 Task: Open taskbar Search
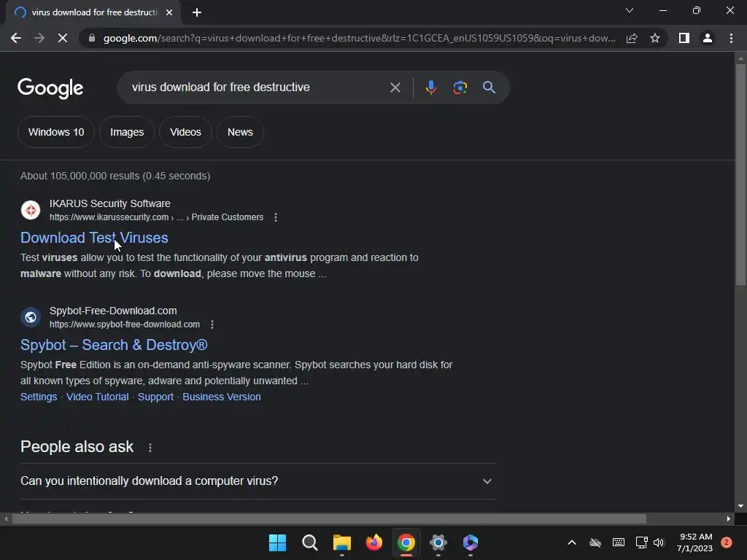(309, 542)
